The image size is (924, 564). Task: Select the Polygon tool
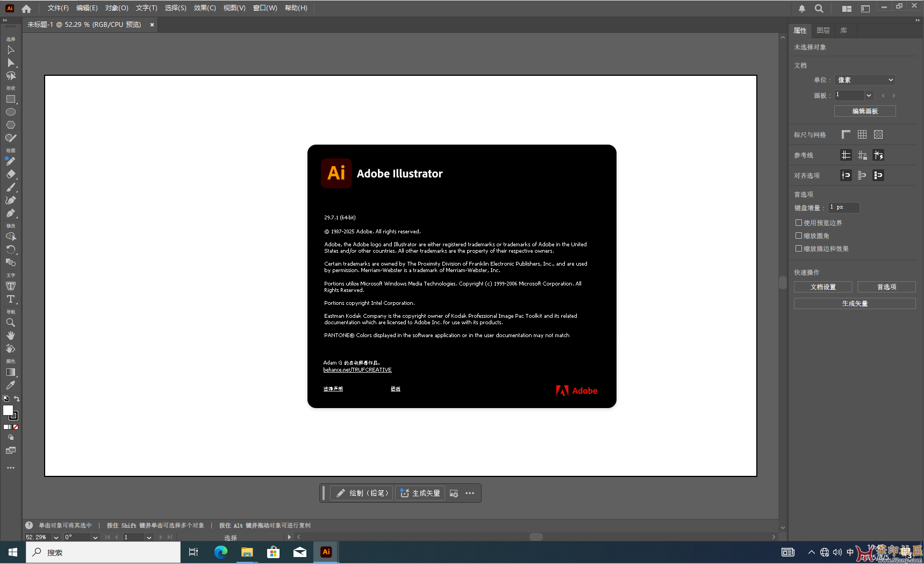[11, 125]
